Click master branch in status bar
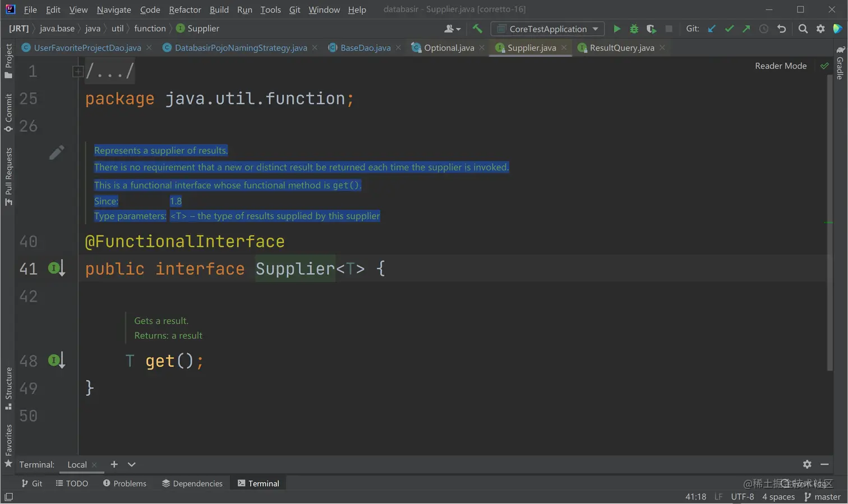The height and width of the screenshot is (504, 848). [822, 497]
